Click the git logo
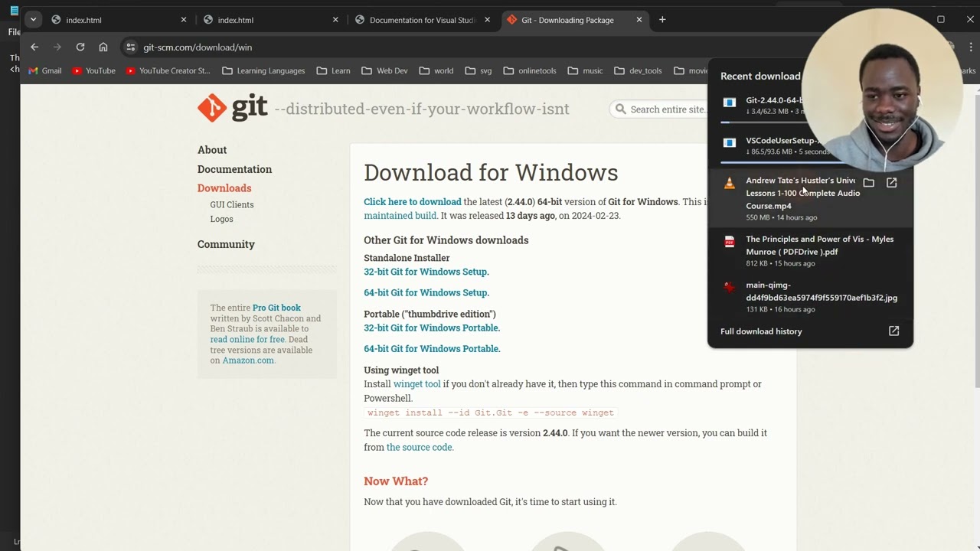The width and height of the screenshot is (980, 551). [x=233, y=108]
